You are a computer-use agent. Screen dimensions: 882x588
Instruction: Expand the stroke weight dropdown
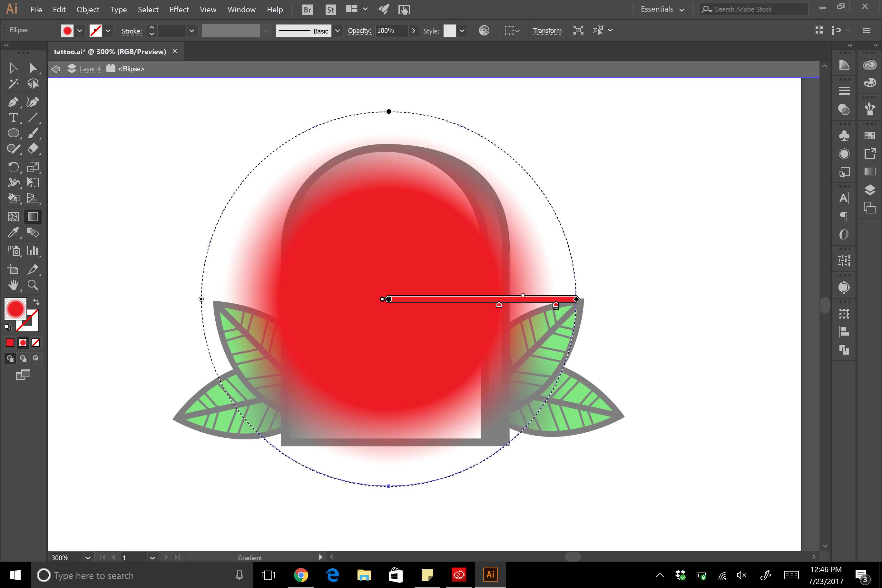coord(191,31)
